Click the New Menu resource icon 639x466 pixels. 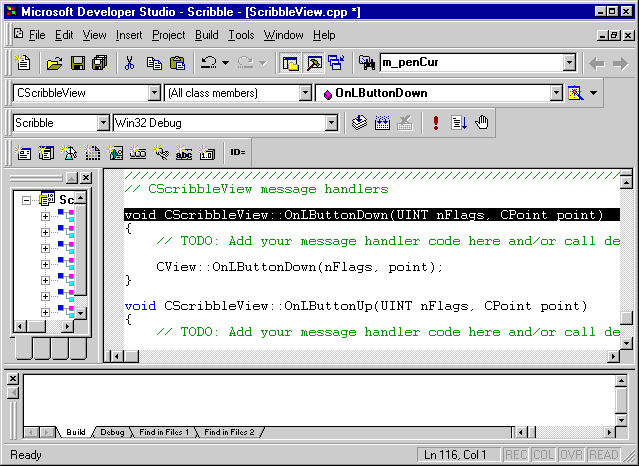point(46,153)
